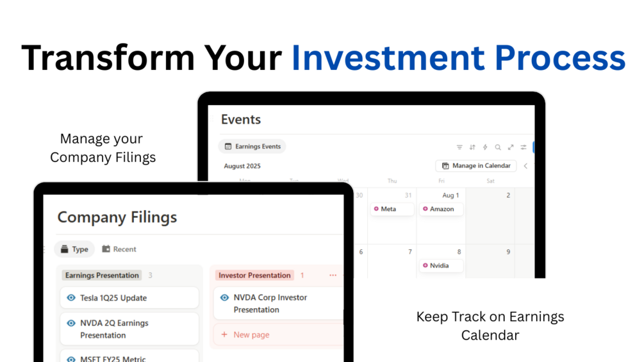Open view settings sliders icon
644x362 pixels.
pyautogui.click(x=524, y=147)
